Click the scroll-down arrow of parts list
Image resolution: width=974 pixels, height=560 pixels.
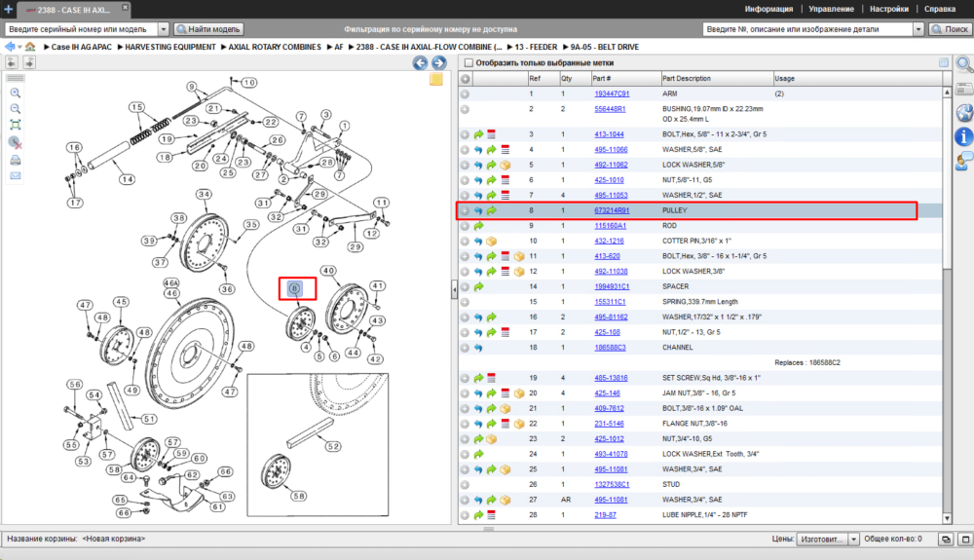947,518
